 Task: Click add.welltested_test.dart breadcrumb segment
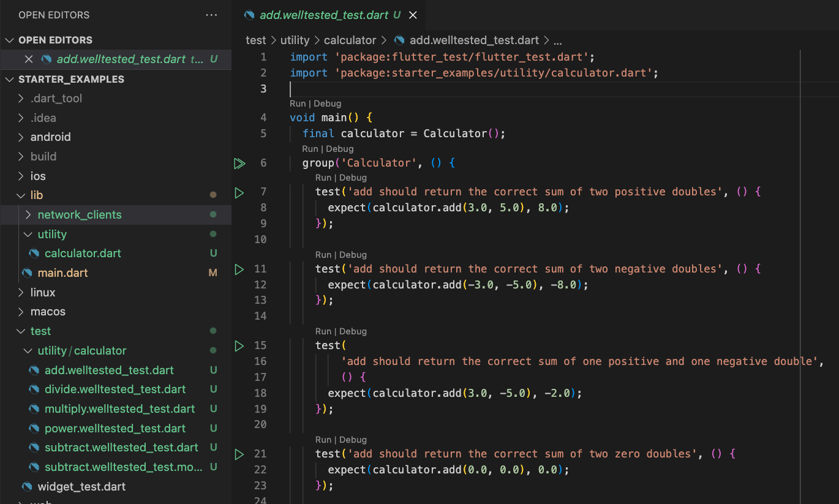pyautogui.click(x=474, y=40)
